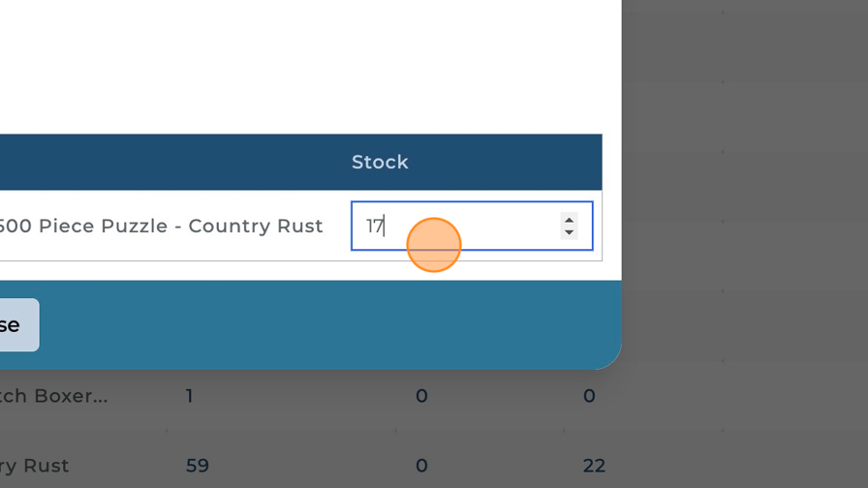Screen dimensions: 868x488
Task: Click value 1 in the Boxer row
Action: point(190,396)
